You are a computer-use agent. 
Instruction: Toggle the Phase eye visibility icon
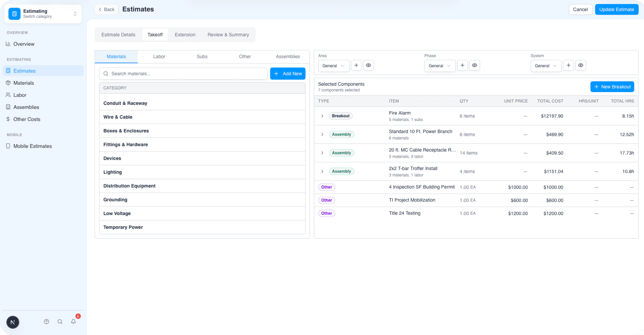click(474, 65)
